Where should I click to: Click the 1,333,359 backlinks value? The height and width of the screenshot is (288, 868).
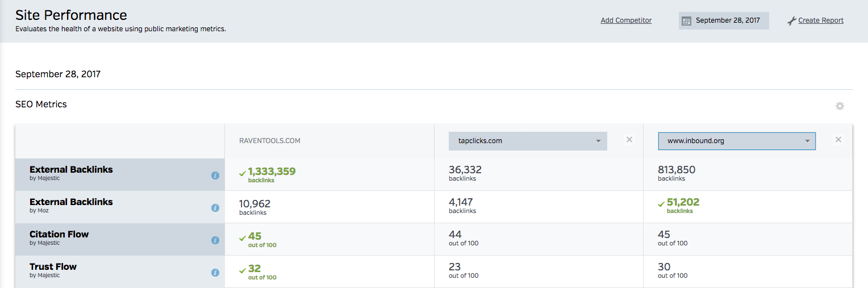pos(272,171)
